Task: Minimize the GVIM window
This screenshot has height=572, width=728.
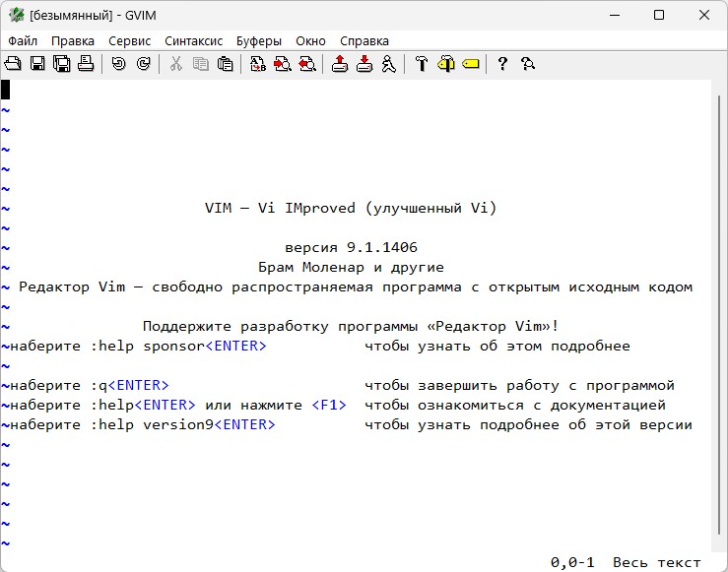Action: pos(615,15)
